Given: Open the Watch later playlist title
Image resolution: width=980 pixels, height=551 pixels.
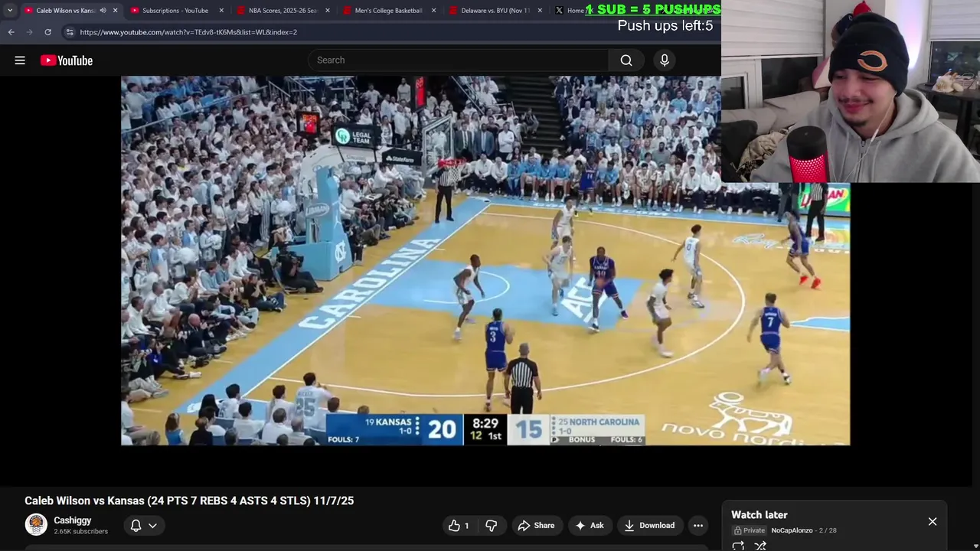Looking at the screenshot, I should (x=759, y=515).
